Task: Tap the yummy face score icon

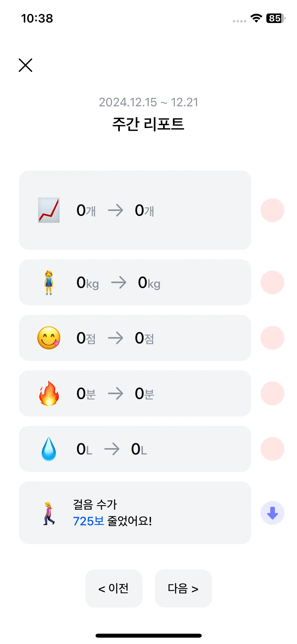Action: click(49, 338)
